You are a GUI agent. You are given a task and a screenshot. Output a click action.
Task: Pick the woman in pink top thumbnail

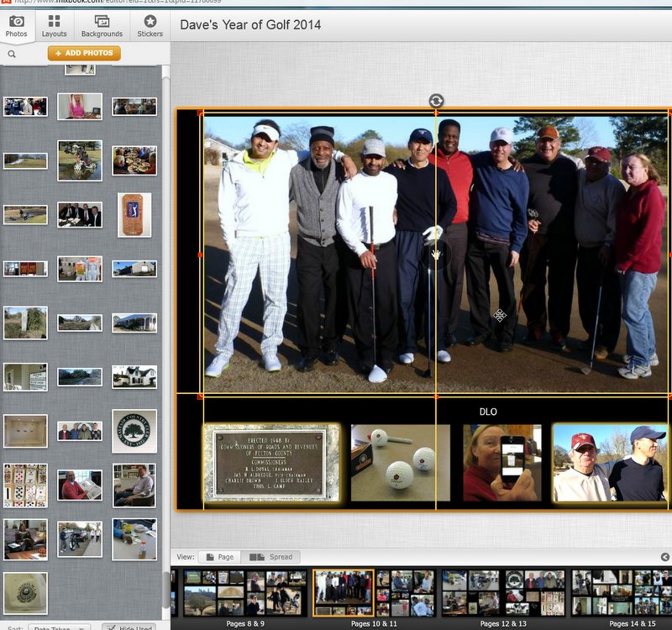click(x=80, y=107)
